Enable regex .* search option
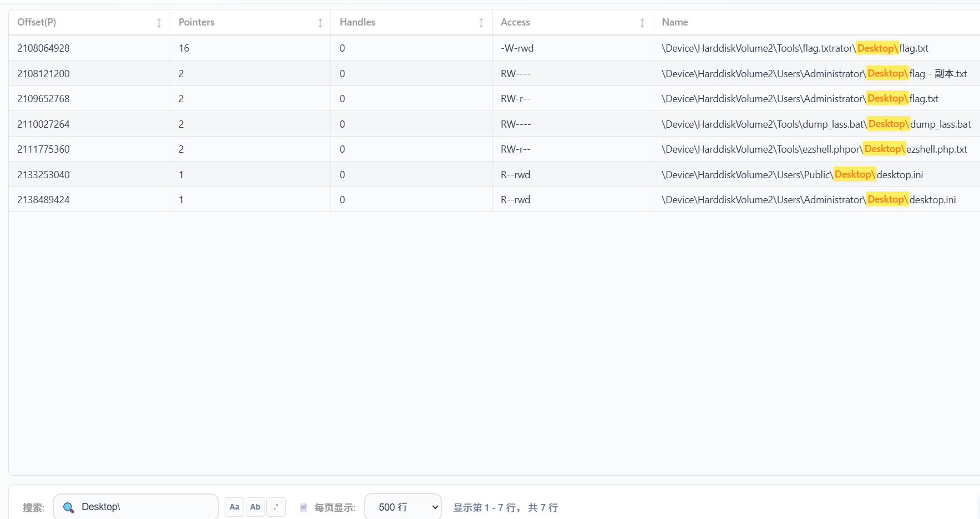This screenshot has height=519, width=980. [x=276, y=507]
